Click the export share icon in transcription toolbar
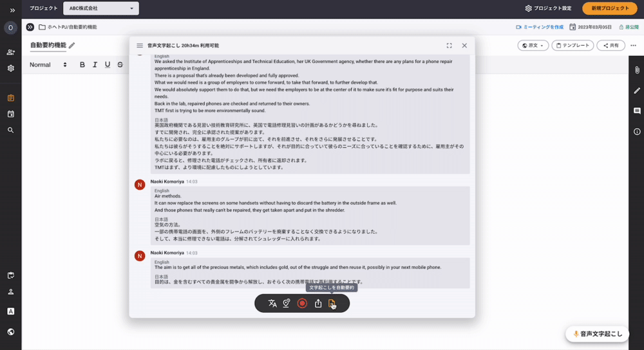This screenshot has width=644, height=350. point(317,304)
